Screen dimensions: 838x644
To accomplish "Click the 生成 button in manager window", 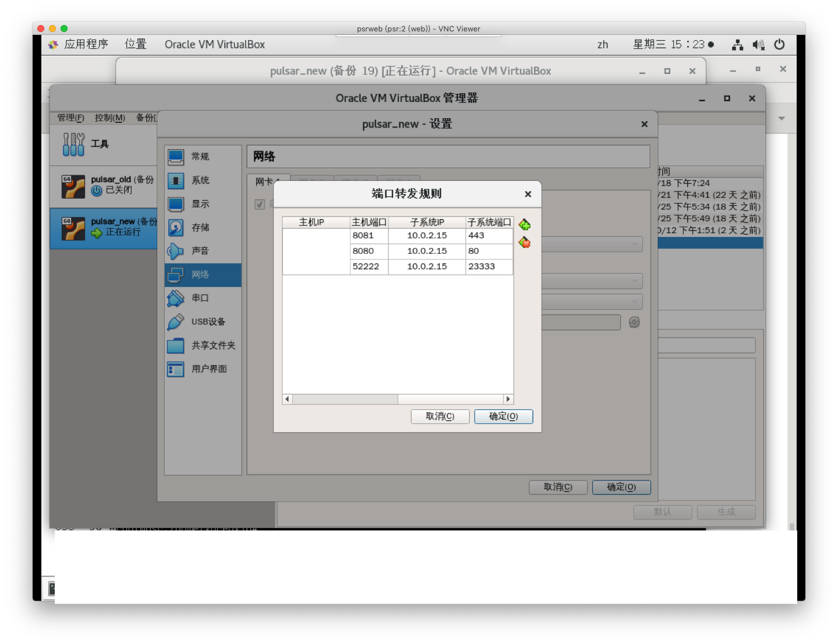I will [726, 512].
